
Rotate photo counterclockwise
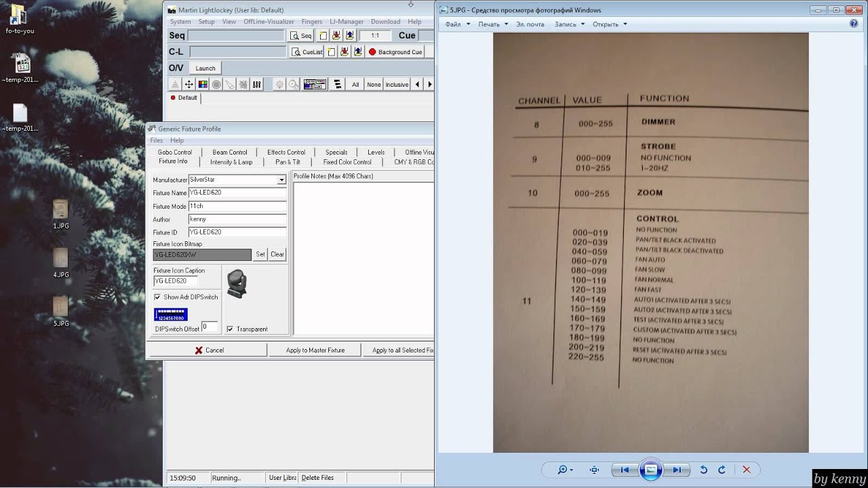704,470
